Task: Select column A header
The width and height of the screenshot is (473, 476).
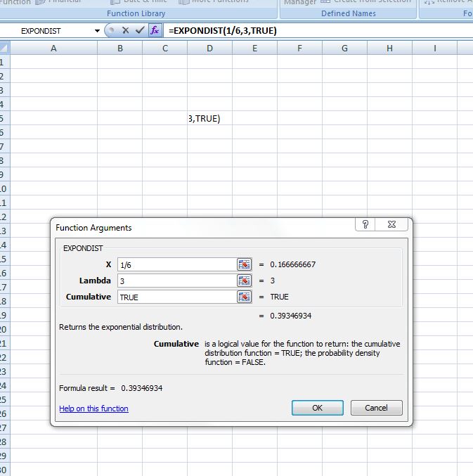Action: [x=53, y=48]
